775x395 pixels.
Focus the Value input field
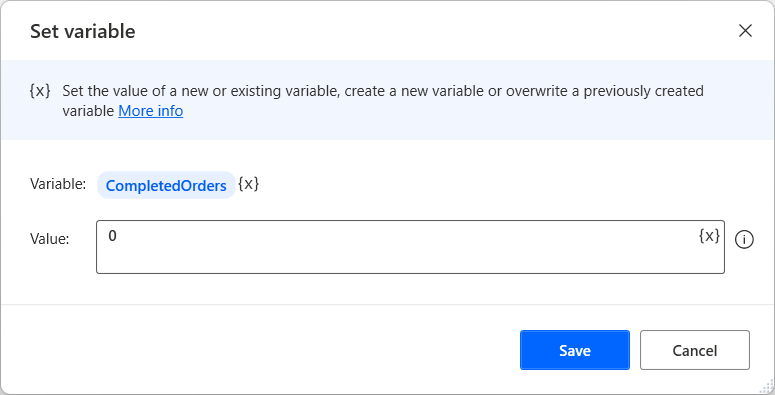pos(410,247)
